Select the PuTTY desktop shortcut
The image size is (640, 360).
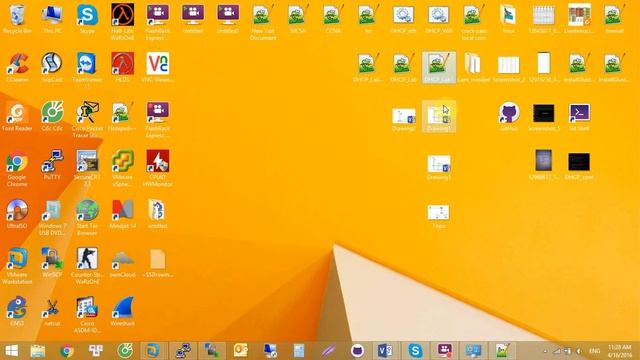pos(52,165)
